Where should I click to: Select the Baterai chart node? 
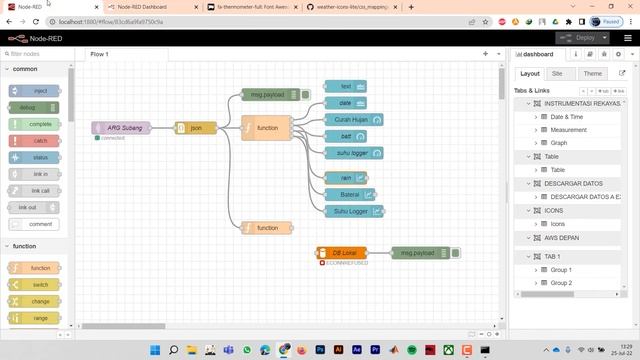click(350, 195)
